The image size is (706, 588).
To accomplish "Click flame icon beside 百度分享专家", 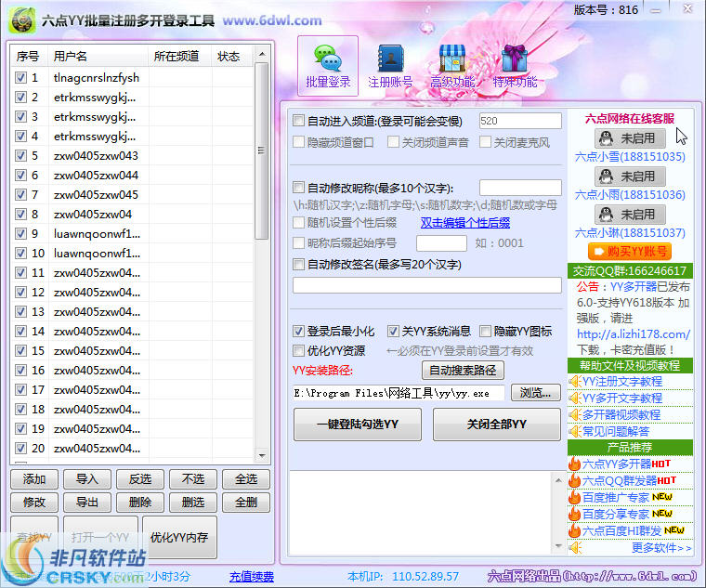I will 574,514.
